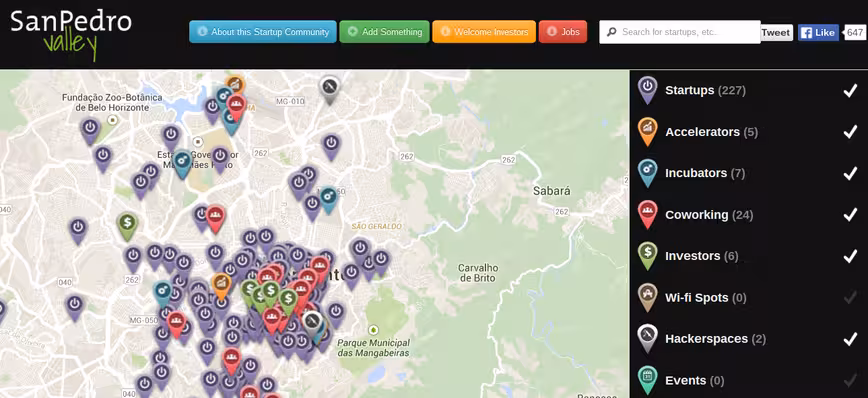Uncheck the Coworking layer
The image size is (868, 398).
point(850,215)
